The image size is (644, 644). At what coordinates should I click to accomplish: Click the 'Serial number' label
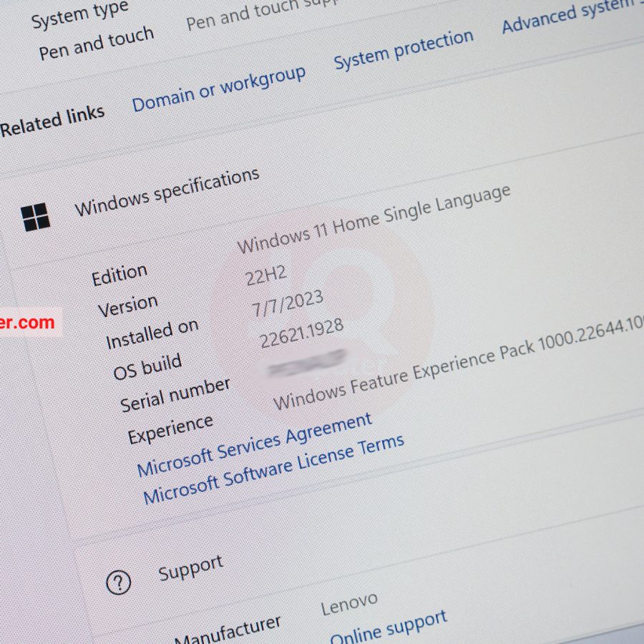click(x=175, y=395)
